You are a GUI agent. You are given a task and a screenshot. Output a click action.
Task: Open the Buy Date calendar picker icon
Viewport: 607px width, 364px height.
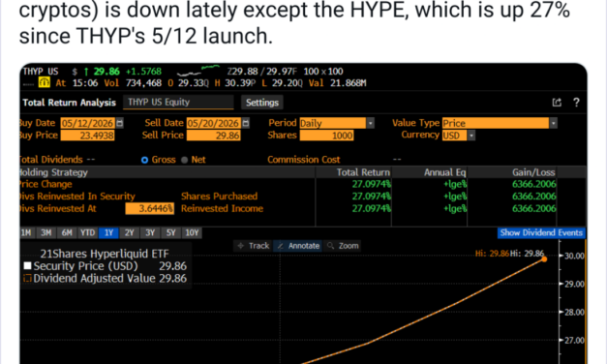tap(120, 123)
